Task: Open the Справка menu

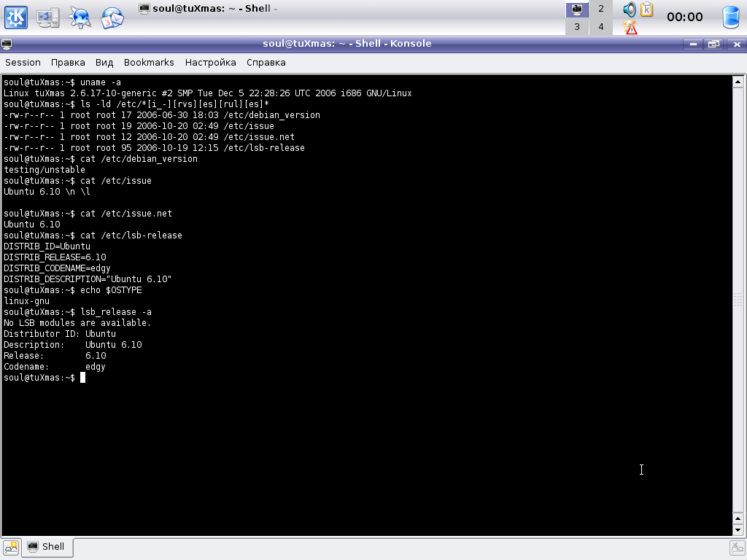Action: pyautogui.click(x=266, y=63)
